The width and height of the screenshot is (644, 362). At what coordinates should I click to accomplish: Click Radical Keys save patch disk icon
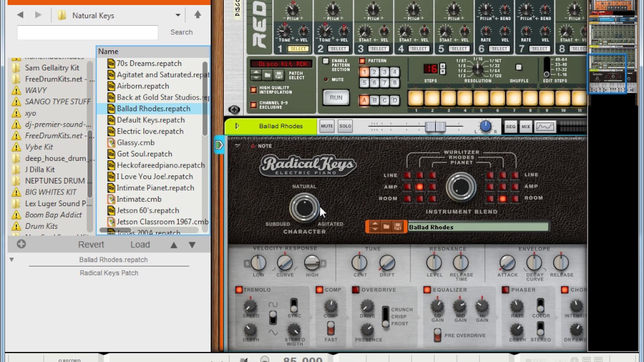coord(397,227)
